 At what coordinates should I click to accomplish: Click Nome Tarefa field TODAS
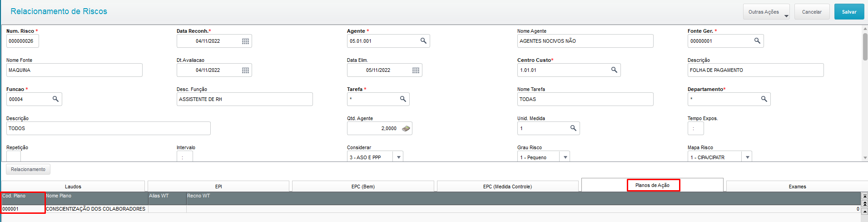pos(585,99)
